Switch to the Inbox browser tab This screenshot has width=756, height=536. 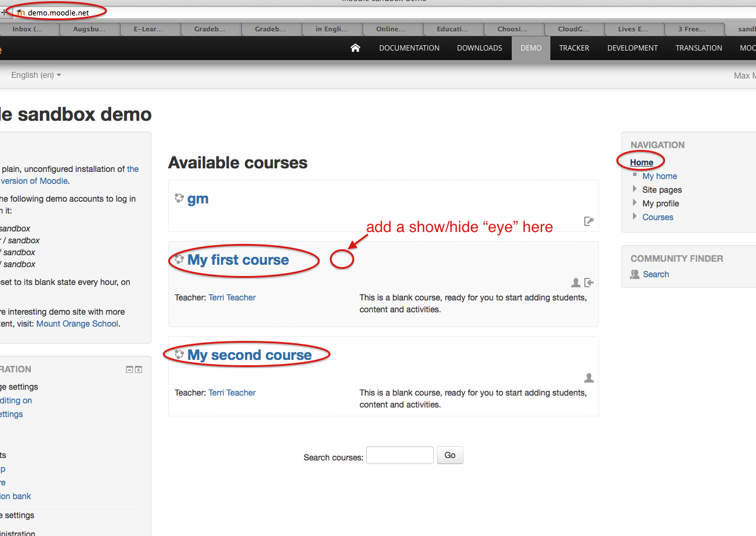click(x=28, y=29)
